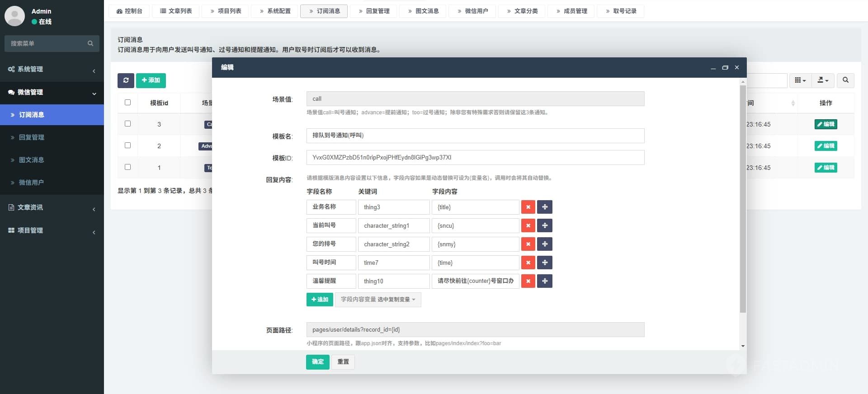This screenshot has height=394, width=868.
Task: Check the checkbox for template row 3
Action: (128, 124)
